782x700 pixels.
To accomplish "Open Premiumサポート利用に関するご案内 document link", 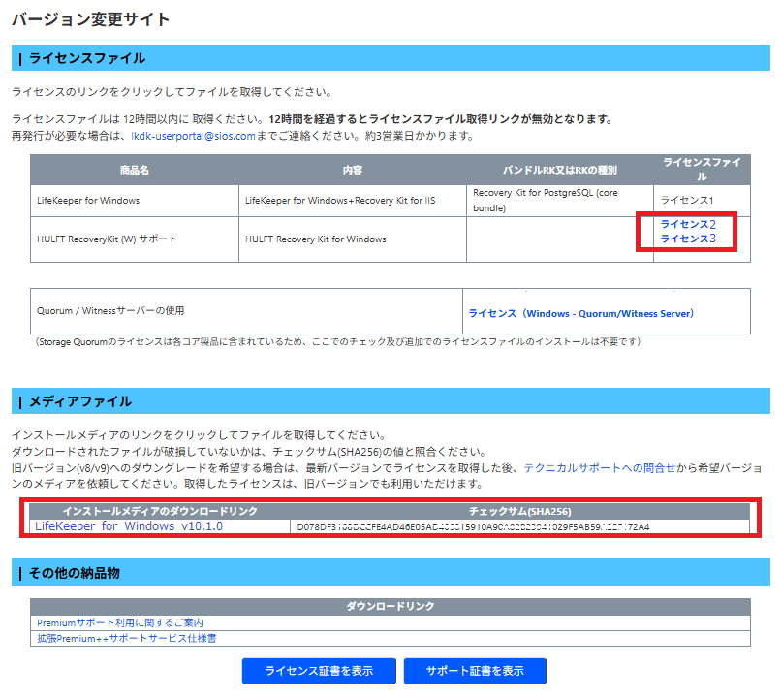I will (x=120, y=622).
